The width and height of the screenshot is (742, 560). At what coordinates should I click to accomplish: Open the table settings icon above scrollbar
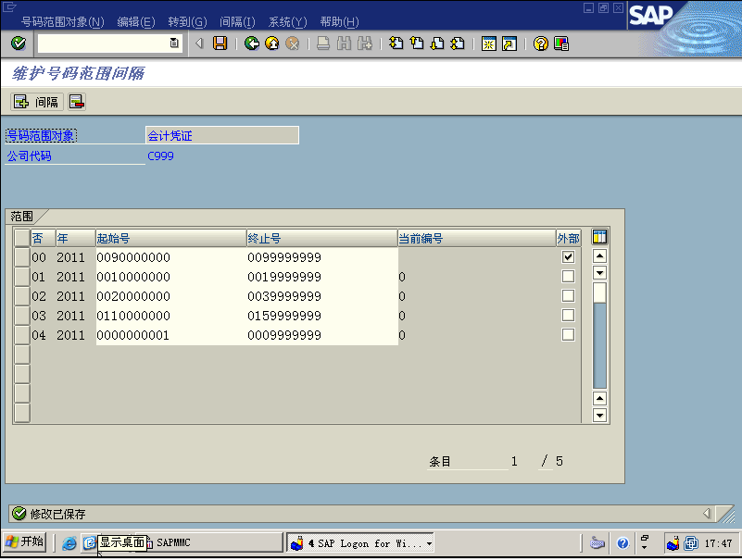pos(599,238)
